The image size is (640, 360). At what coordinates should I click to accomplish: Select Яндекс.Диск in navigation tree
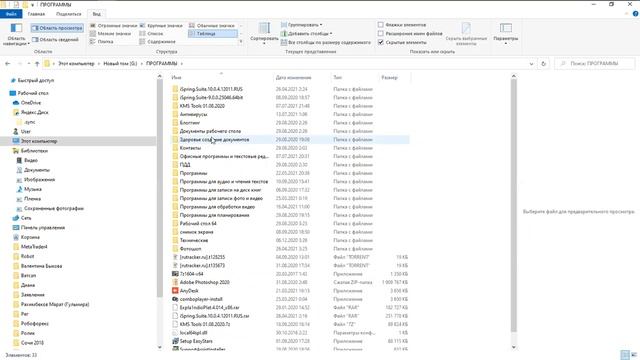[34, 112]
